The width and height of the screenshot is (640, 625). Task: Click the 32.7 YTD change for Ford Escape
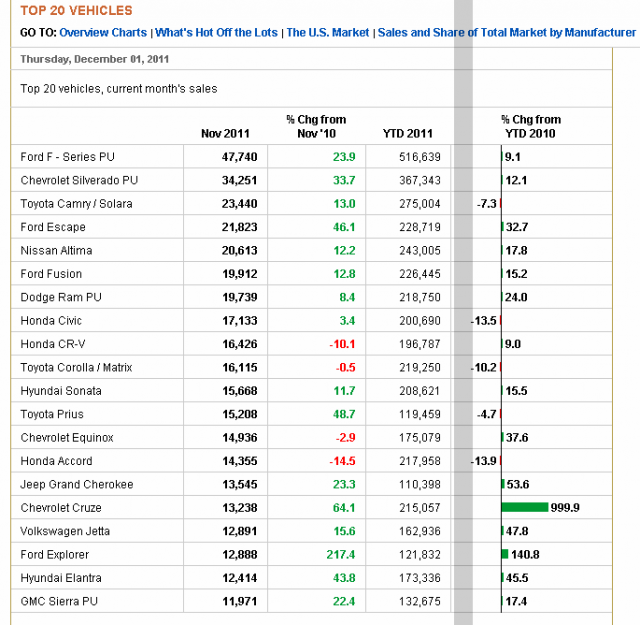pos(517,227)
